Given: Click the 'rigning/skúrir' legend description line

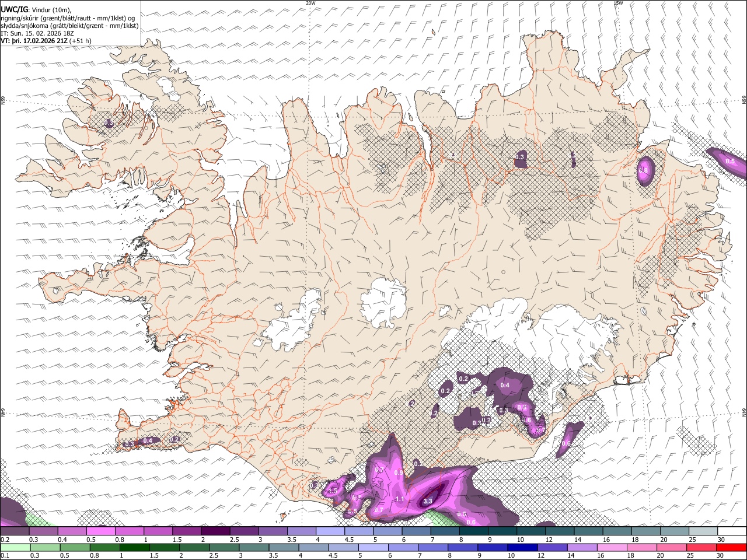Looking at the screenshot, I should (x=68, y=17).
